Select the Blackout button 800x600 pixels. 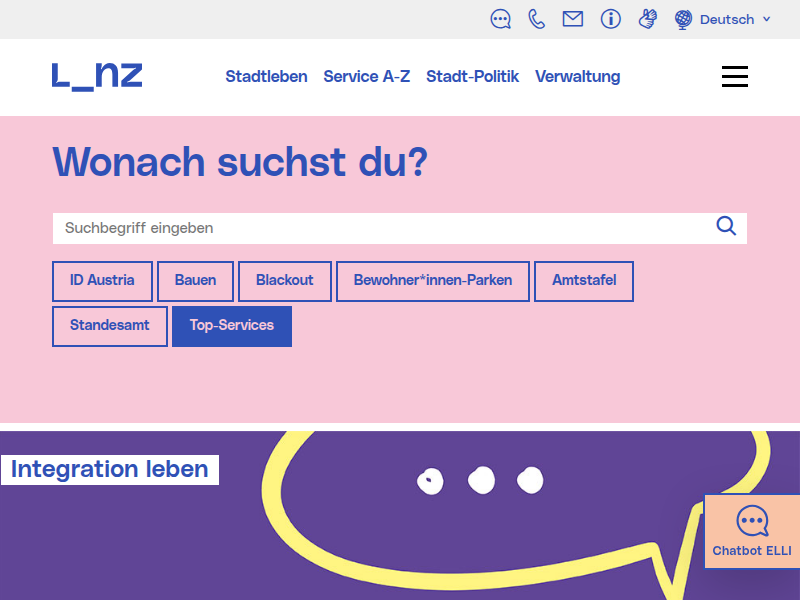(x=284, y=281)
